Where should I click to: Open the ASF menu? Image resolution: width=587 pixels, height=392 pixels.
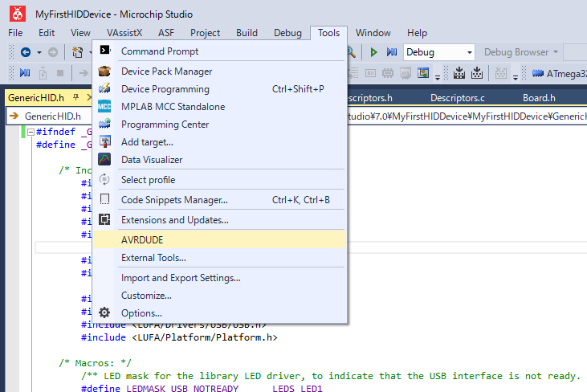tap(166, 33)
